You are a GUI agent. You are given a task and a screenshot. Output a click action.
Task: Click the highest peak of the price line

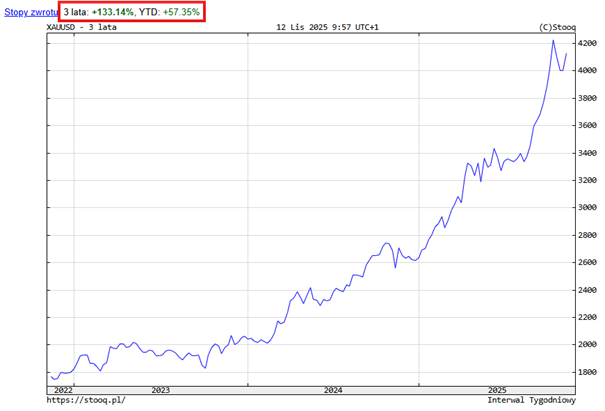click(x=553, y=41)
